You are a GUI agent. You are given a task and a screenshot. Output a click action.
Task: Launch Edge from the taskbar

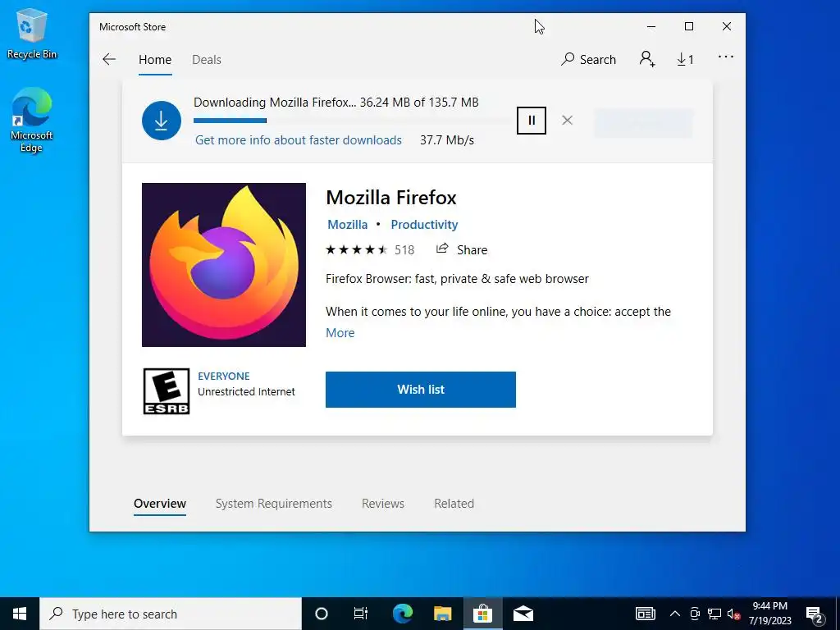(402, 614)
